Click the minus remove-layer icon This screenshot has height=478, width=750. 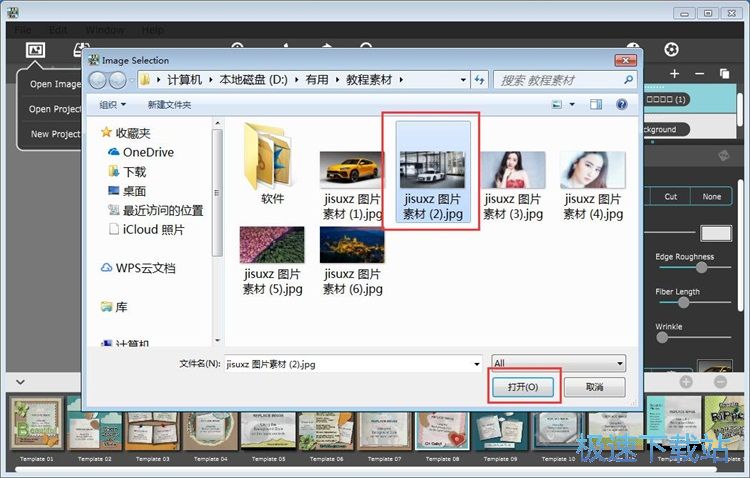[x=699, y=74]
